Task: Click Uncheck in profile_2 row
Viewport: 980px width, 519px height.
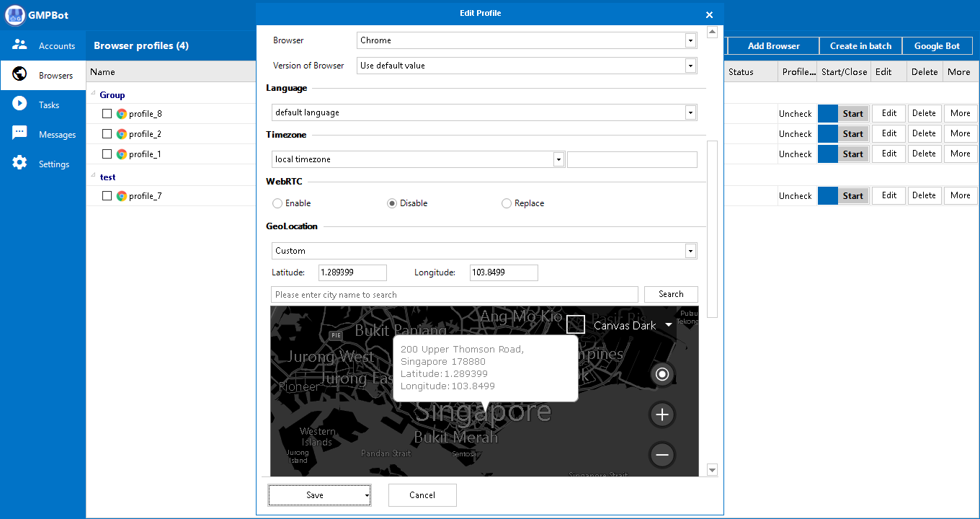Action: (x=796, y=134)
